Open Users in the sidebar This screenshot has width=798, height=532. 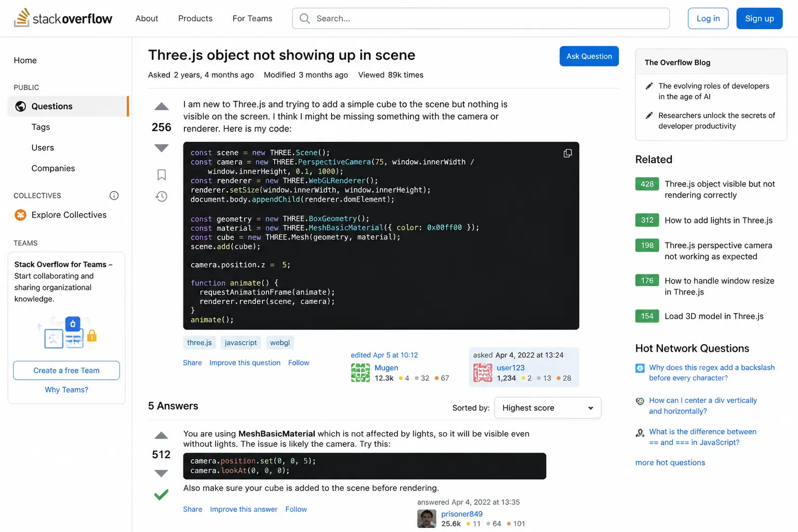point(43,148)
